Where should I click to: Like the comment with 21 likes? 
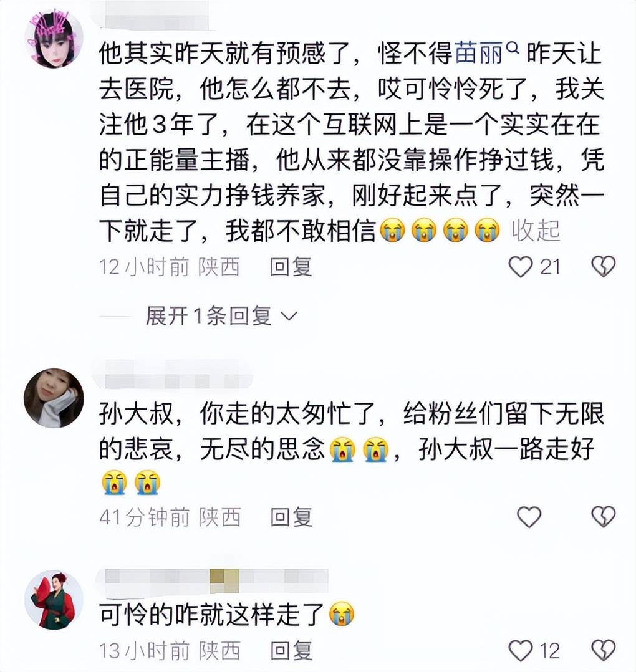(520, 267)
